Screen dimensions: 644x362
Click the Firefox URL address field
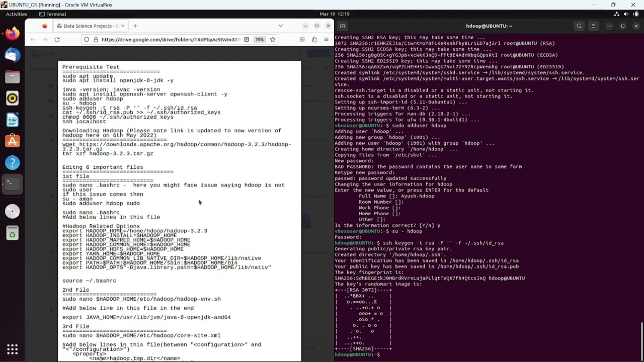point(170,39)
